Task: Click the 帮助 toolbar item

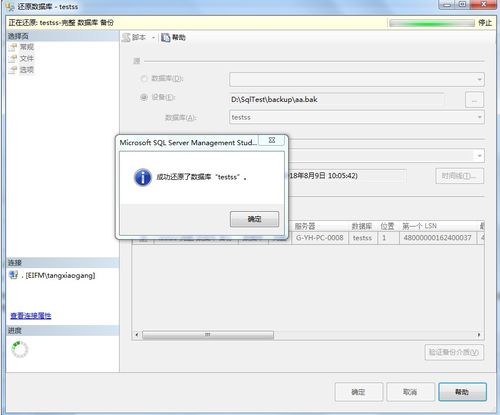Action: [x=173, y=38]
